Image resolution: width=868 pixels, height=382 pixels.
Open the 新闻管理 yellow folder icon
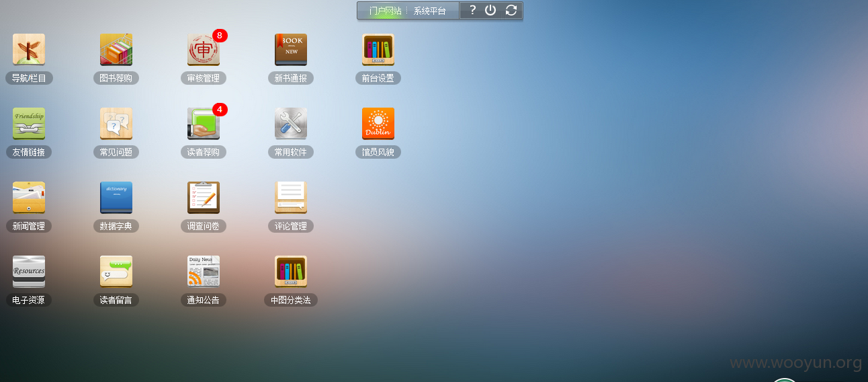pos(29,198)
